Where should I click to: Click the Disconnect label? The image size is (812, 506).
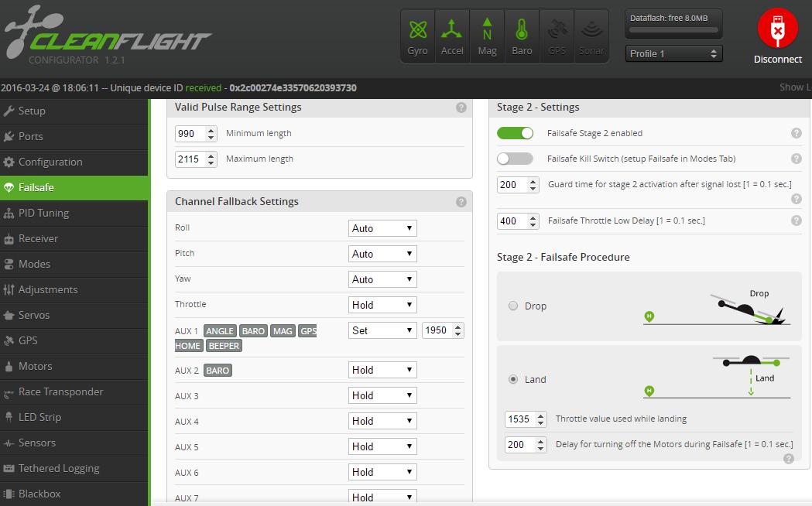click(x=777, y=60)
